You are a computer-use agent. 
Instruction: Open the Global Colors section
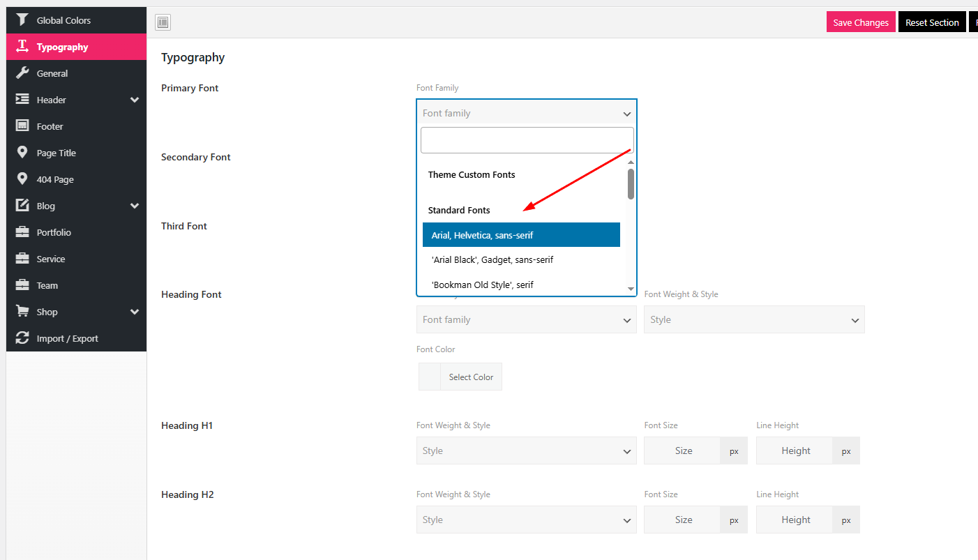click(x=76, y=20)
